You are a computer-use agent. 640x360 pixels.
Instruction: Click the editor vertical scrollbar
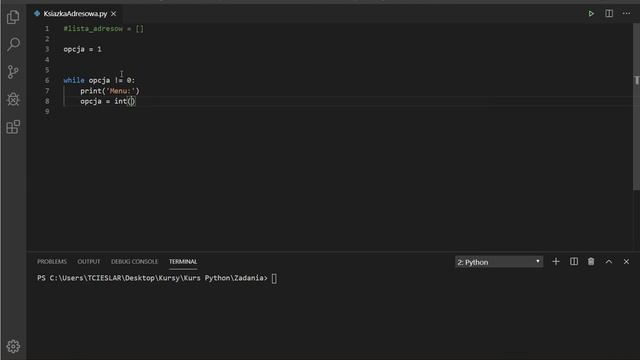636,106
